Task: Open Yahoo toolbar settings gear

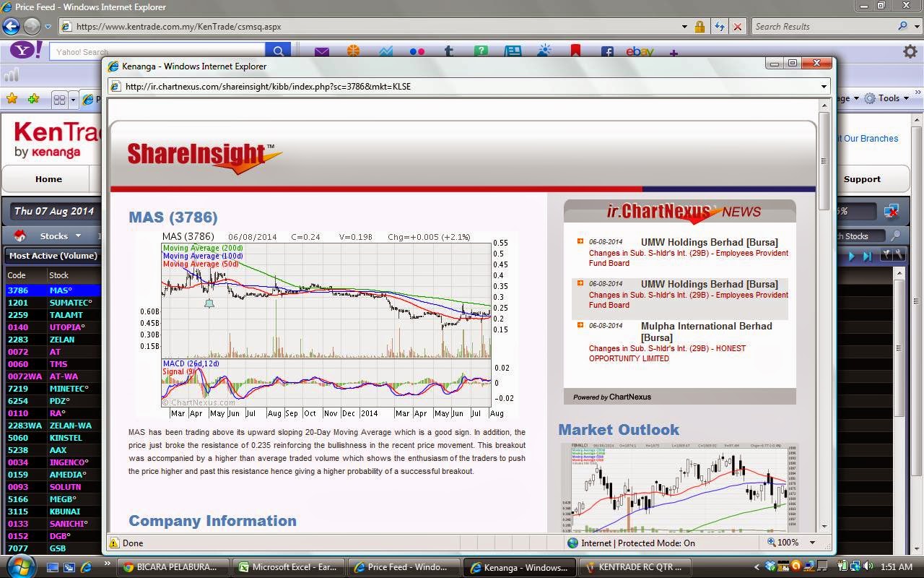Action: 910,51
